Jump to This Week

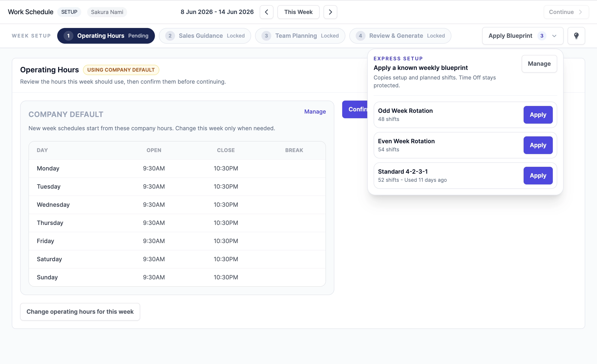298,12
